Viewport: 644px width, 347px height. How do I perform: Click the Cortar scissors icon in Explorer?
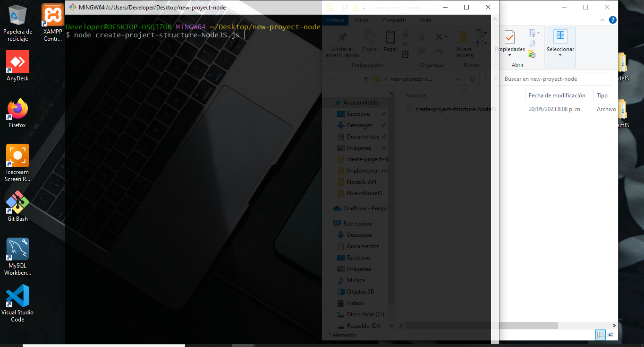point(405,34)
